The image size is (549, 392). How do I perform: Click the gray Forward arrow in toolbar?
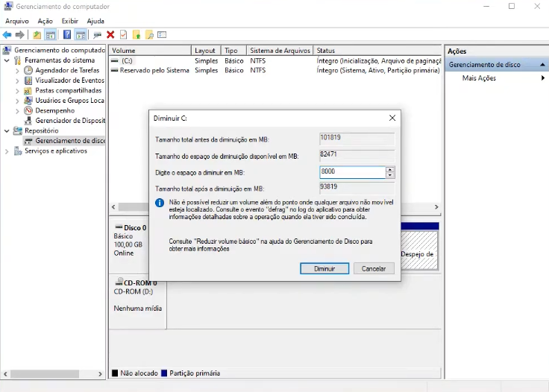(x=19, y=35)
